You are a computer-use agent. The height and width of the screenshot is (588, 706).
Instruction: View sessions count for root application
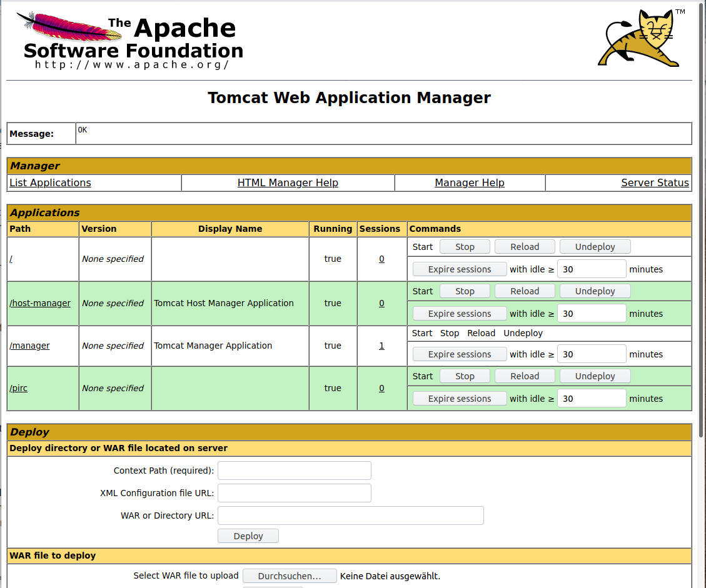[381, 259]
